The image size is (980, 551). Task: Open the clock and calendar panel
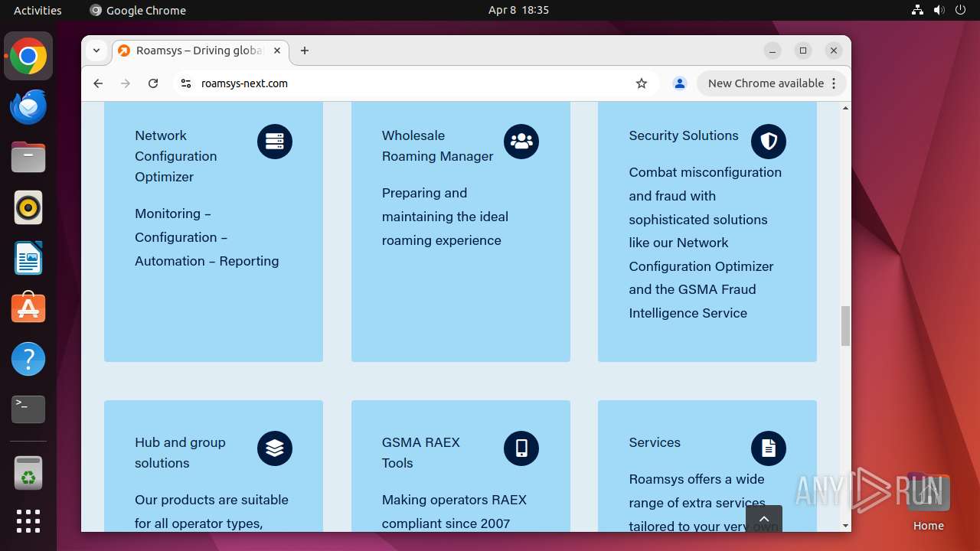pos(518,10)
